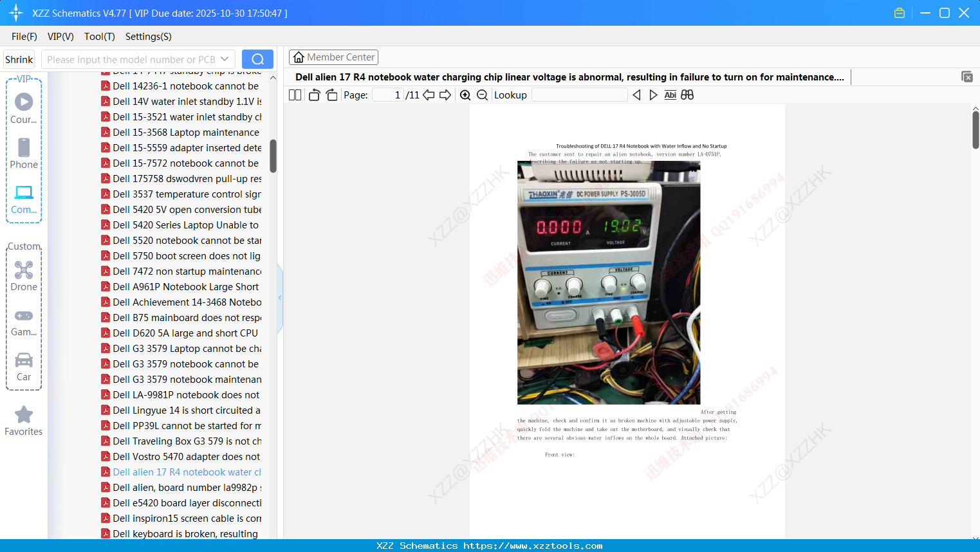This screenshot has height=552, width=980.
Task: Open the model number dropdown arrow
Action: 225,59
